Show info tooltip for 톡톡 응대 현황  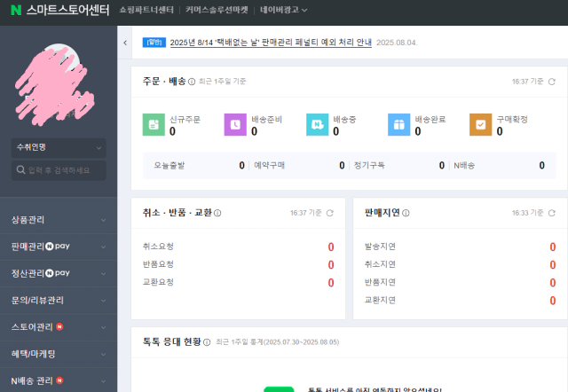tap(207, 342)
